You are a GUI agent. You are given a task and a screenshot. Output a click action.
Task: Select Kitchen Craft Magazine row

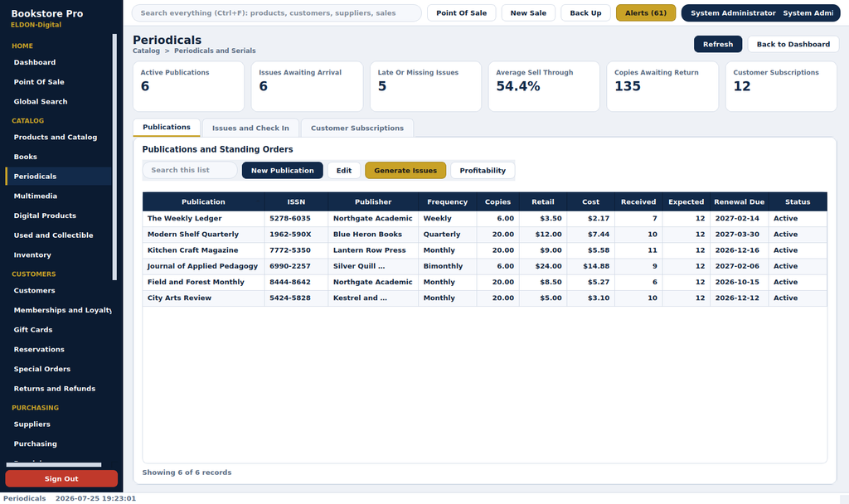(x=484, y=250)
